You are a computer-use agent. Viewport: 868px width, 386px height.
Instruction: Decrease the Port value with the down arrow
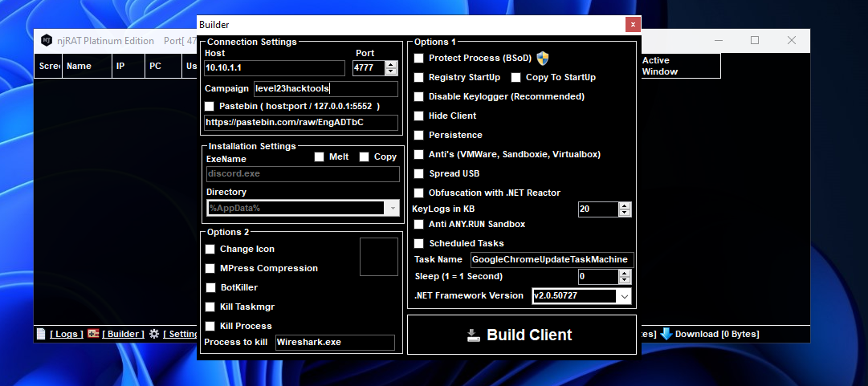(391, 71)
